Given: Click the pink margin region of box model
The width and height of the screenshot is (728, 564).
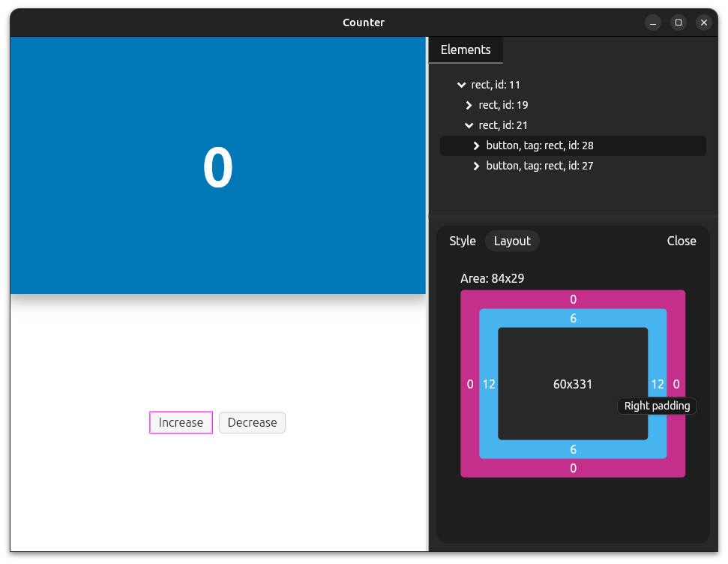Looking at the screenshot, I should (572, 299).
